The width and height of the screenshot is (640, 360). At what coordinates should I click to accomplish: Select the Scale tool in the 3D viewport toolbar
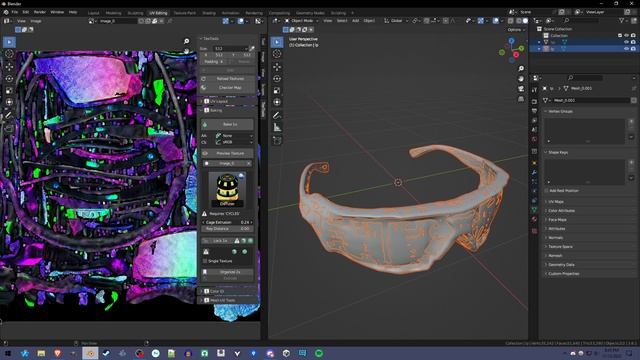click(277, 90)
